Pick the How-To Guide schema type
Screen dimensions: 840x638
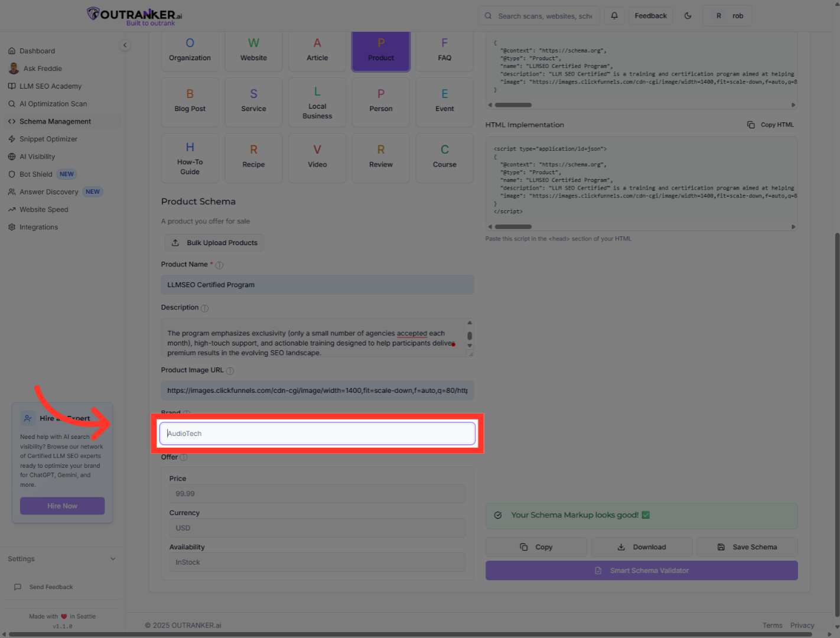190,158
